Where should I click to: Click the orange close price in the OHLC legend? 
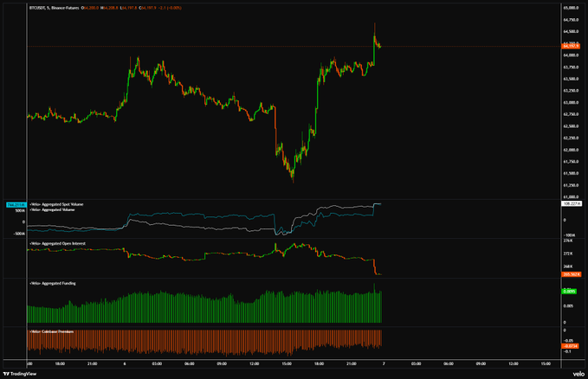point(148,8)
